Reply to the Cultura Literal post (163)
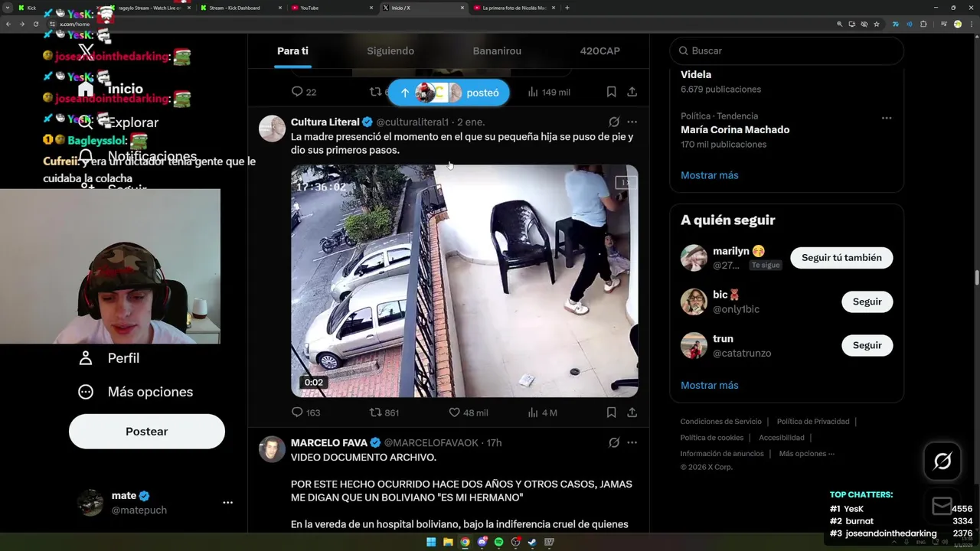This screenshot has height=551, width=980. click(x=305, y=412)
